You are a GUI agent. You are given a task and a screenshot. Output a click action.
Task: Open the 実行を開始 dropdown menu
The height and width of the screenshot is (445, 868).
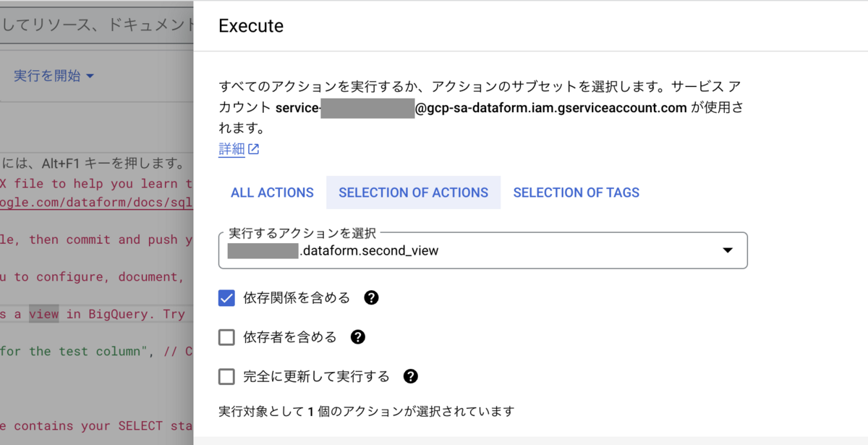pos(54,76)
